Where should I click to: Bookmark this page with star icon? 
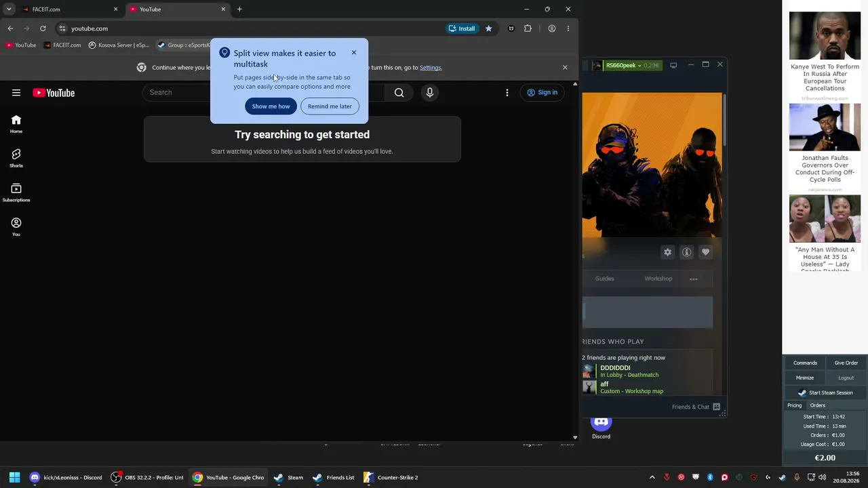488,28
